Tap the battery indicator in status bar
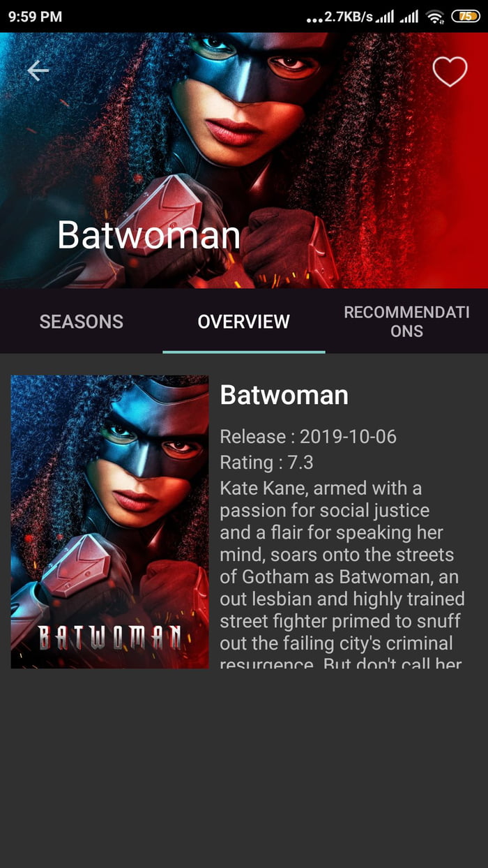The width and height of the screenshot is (488, 868). [466, 16]
